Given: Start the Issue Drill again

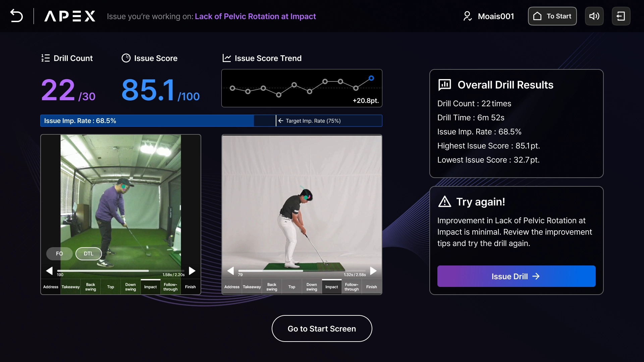Looking at the screenshot, I should coord(516,276).
